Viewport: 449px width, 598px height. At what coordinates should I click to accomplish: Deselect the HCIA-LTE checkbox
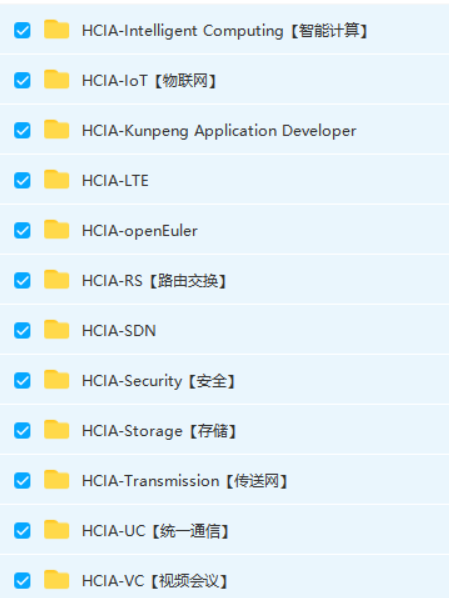(x=22, y=180)
